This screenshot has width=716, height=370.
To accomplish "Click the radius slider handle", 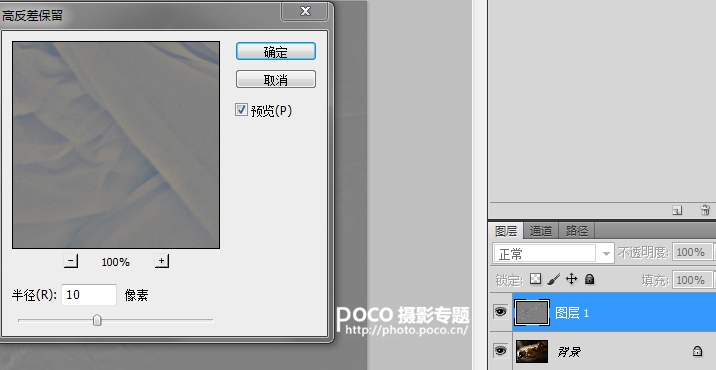I will (97, 320).
